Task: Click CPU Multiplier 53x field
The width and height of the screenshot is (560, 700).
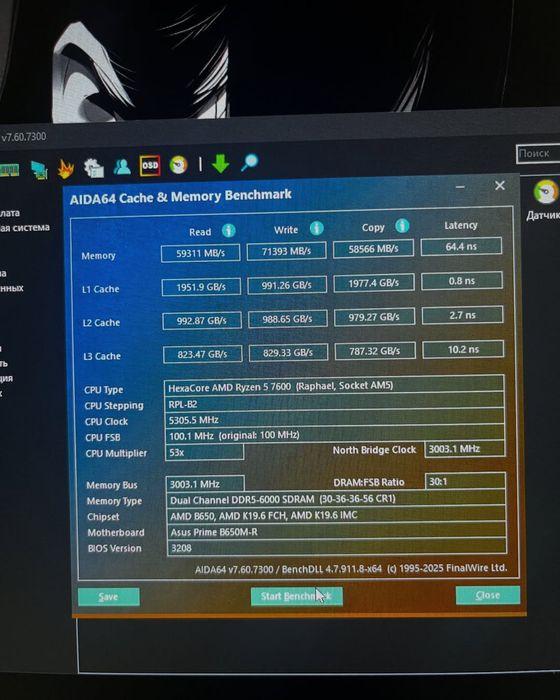Action: tap(205, 452)
